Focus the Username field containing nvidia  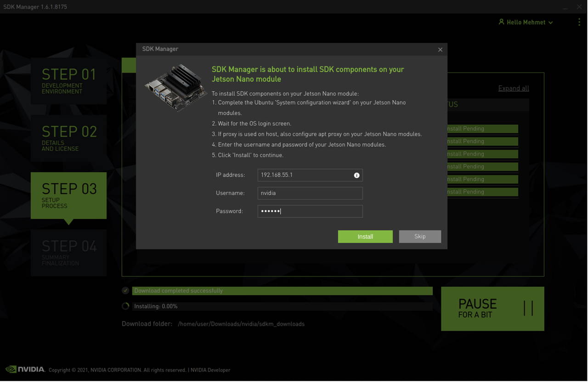pos(310,193)
